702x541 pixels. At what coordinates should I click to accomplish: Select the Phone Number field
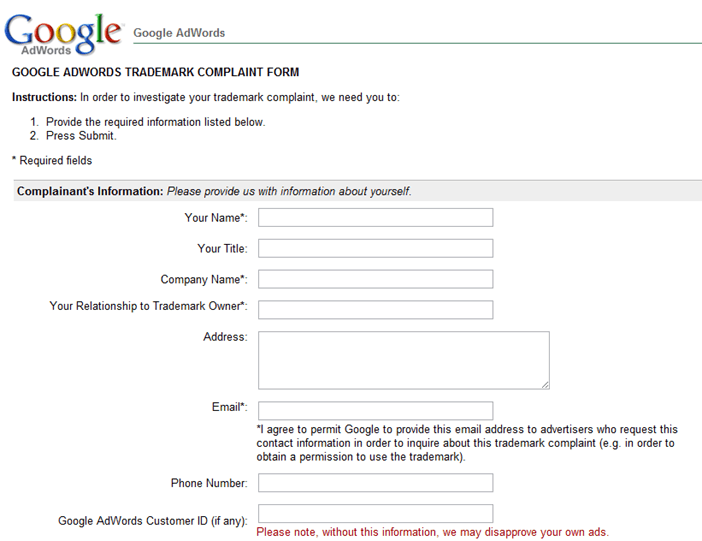[x=376, y=483]
